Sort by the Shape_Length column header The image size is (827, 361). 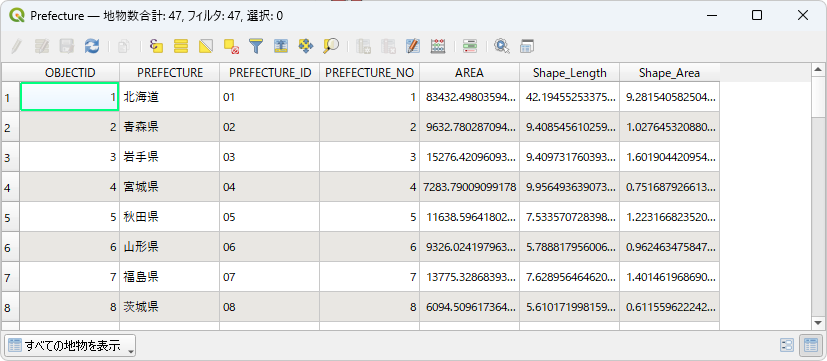[570, 73]
